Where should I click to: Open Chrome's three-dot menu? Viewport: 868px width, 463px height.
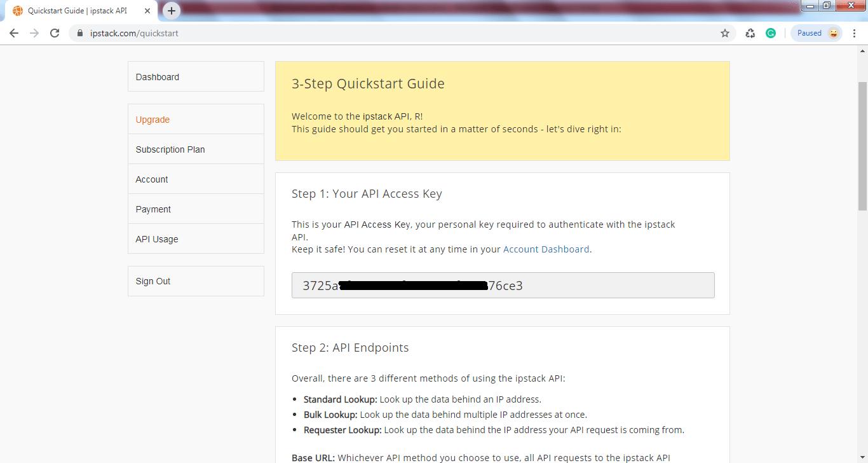[x=855, y=33]
